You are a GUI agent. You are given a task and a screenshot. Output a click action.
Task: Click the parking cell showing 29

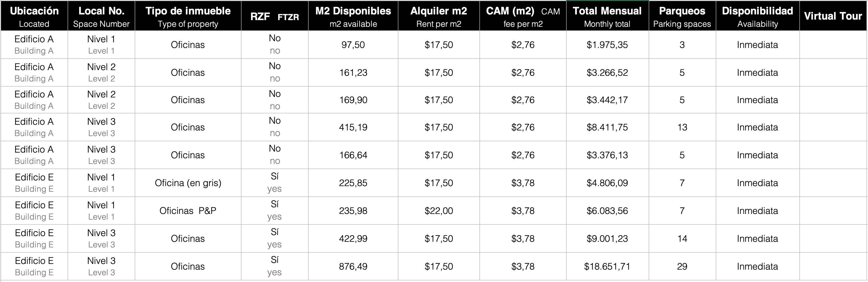682,266
